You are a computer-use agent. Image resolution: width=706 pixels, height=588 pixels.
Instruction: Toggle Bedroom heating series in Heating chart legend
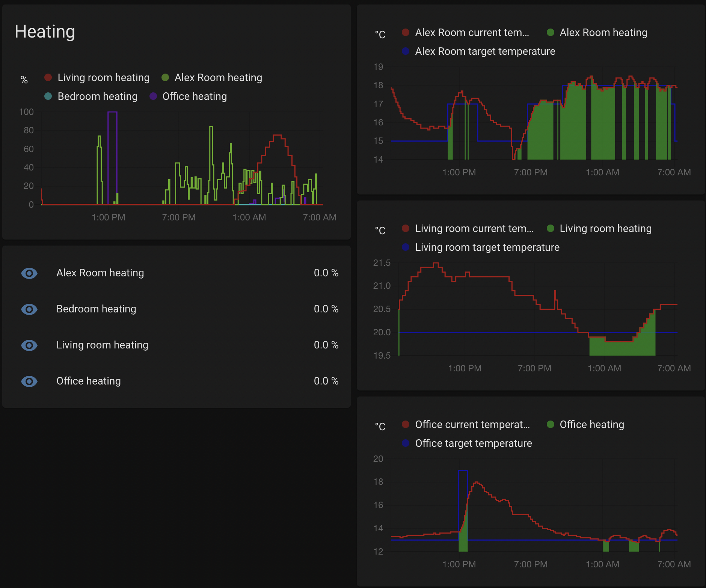91,96
